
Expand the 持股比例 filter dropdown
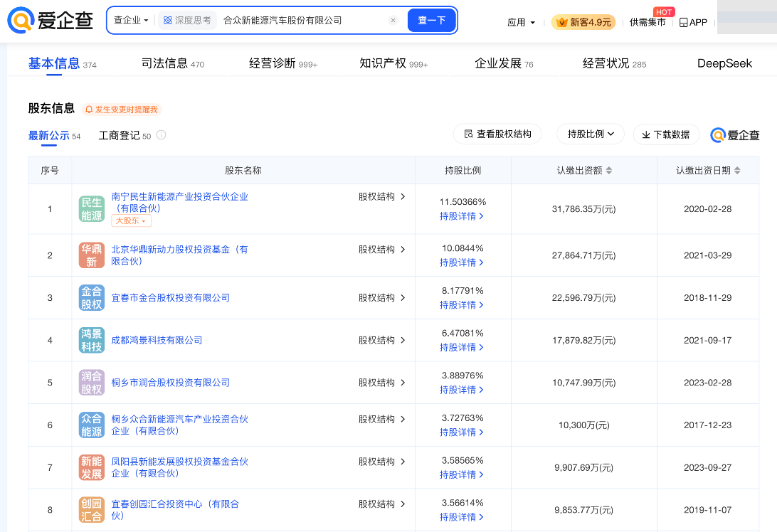click(591, 134)
